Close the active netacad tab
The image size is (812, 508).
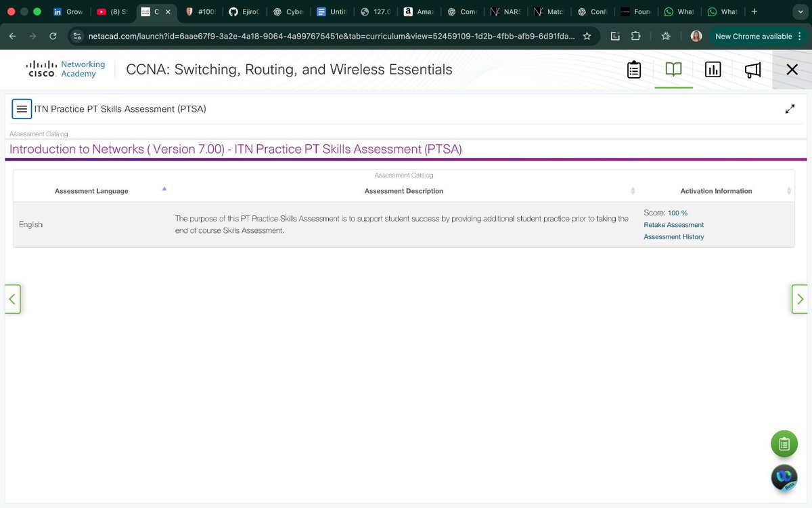pos(168,12)
